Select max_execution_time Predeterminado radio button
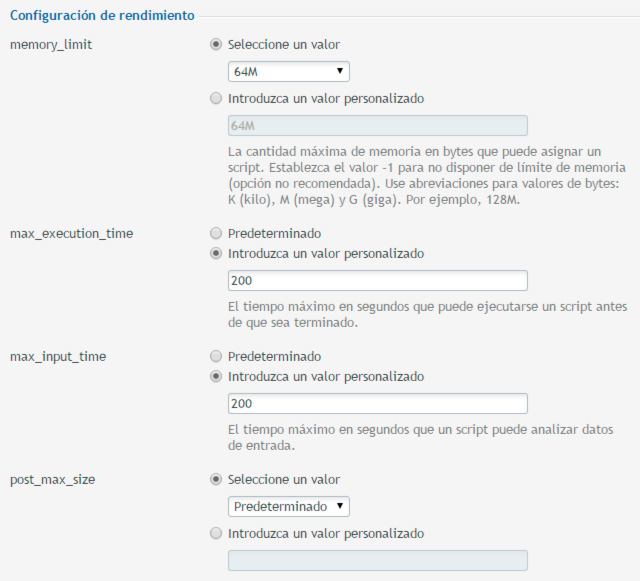The height and width of the screenshot is (581, 640). (x=216, y=233)
